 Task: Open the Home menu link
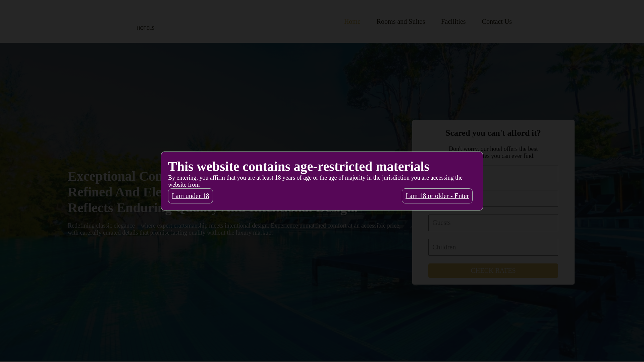352,21
